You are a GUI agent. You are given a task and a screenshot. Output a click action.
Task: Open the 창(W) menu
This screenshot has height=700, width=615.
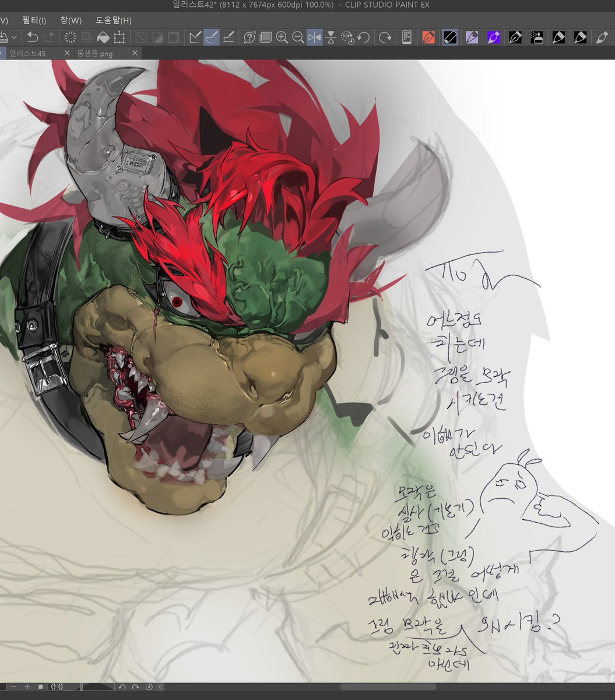(x=71, y=20)
